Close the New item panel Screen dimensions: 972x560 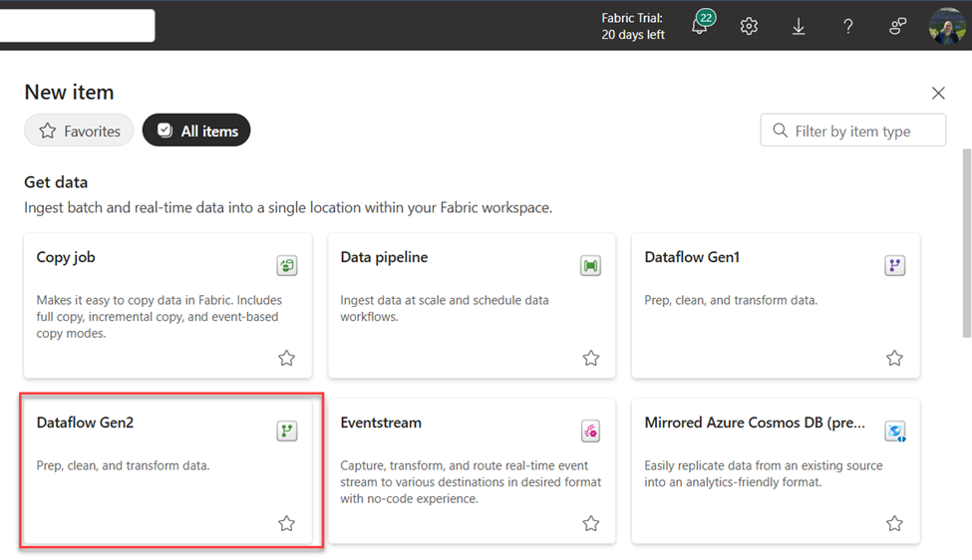click(x=938, y=93)
